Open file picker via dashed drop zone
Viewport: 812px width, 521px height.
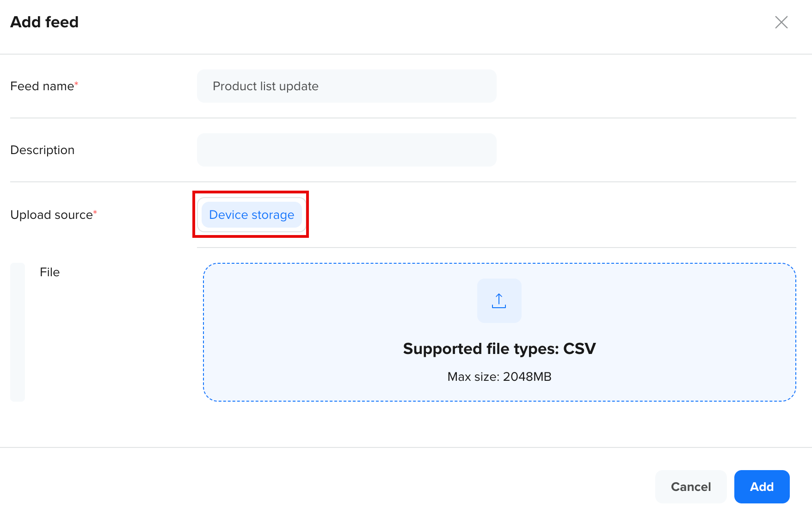[x=499, y=332]
